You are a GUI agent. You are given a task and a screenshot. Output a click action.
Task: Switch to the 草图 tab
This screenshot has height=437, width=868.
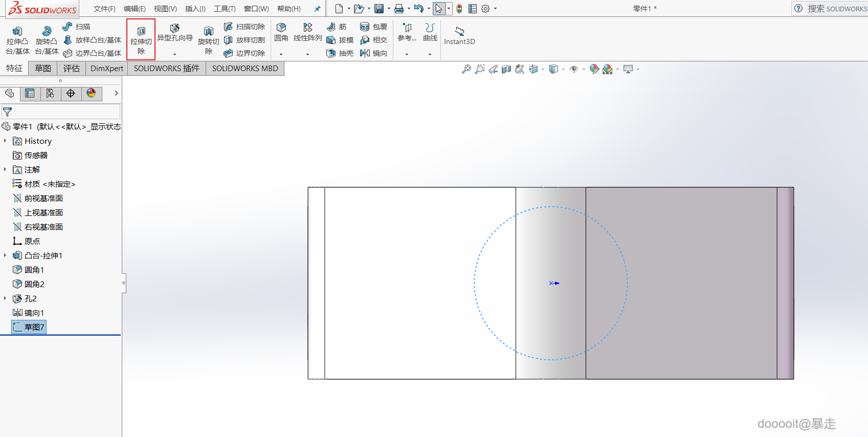(43, 69)
